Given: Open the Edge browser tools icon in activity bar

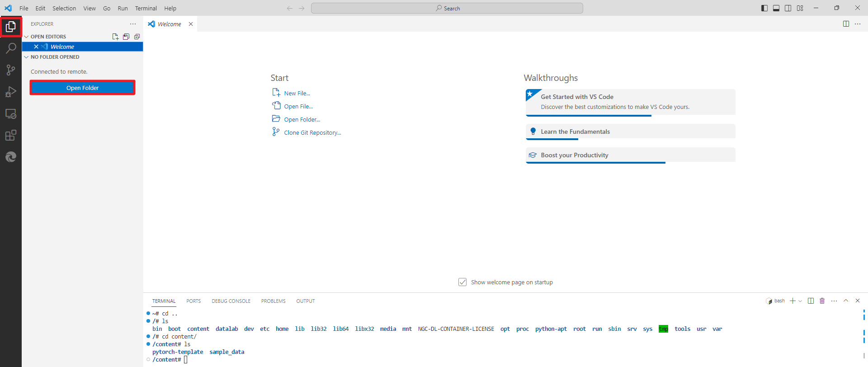Looking at the screenshot, I should pos(11,157).
